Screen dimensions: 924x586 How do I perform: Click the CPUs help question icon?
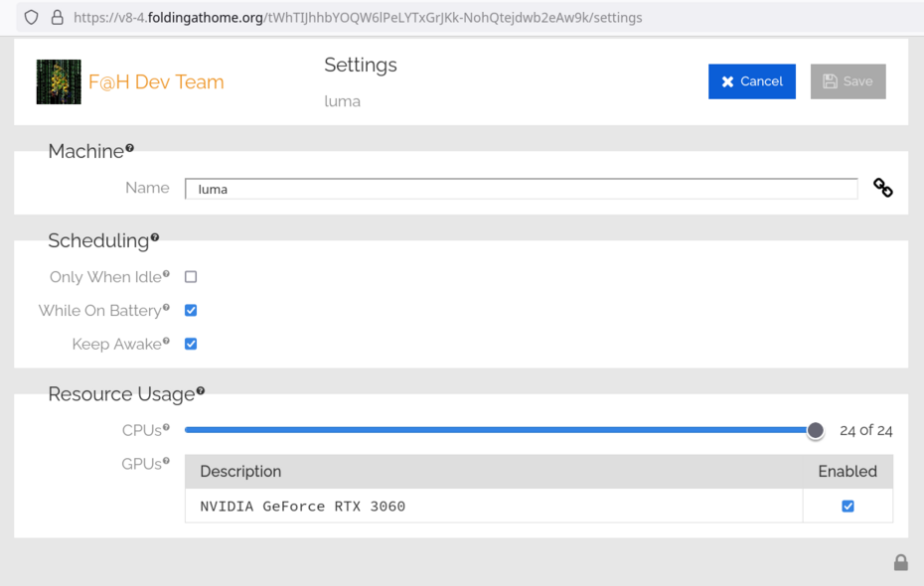click(x=166, y=427)
